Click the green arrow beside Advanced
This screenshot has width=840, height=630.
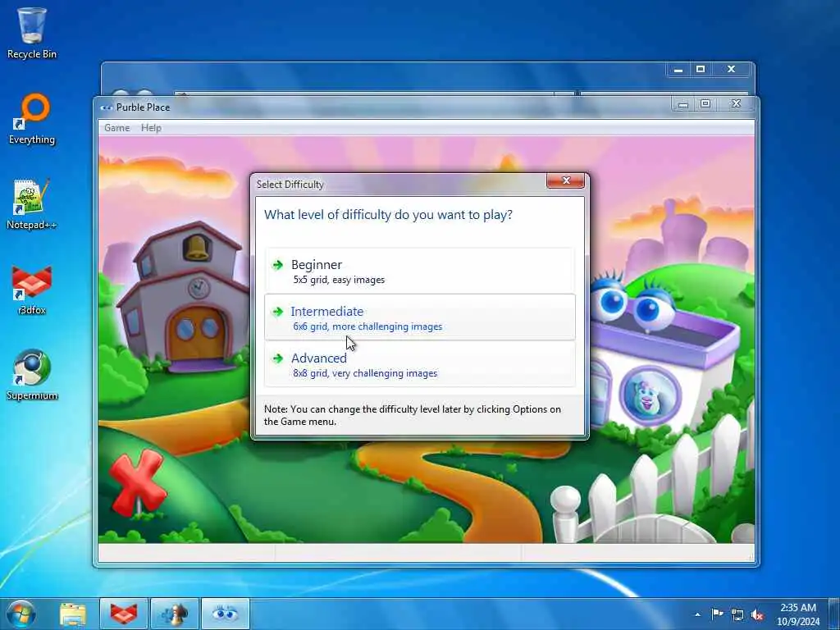click(x=277, y=358)
